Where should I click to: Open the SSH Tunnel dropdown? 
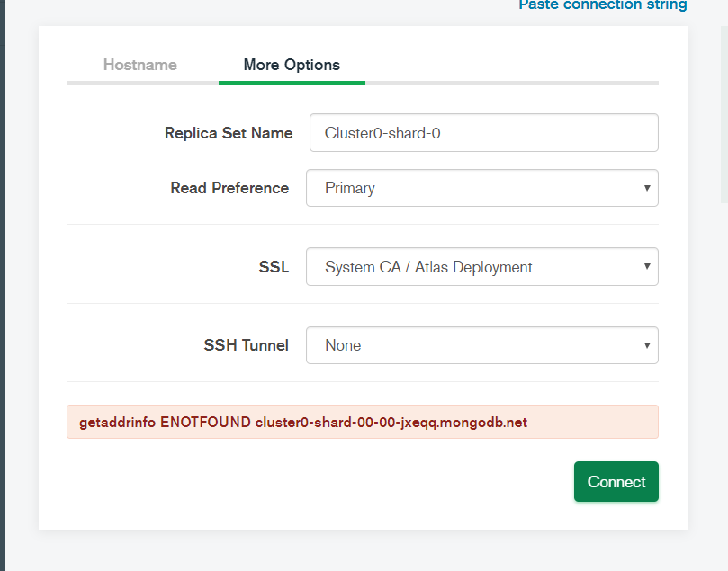point(481,345)
